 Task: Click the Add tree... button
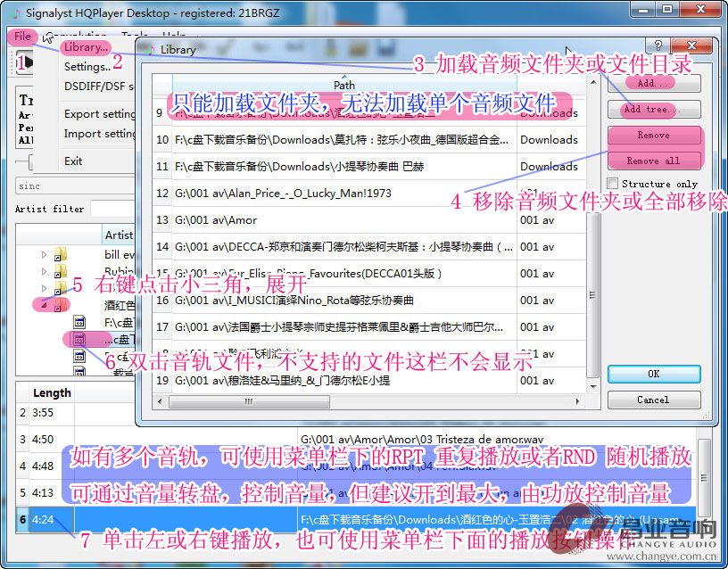point(654,110)
